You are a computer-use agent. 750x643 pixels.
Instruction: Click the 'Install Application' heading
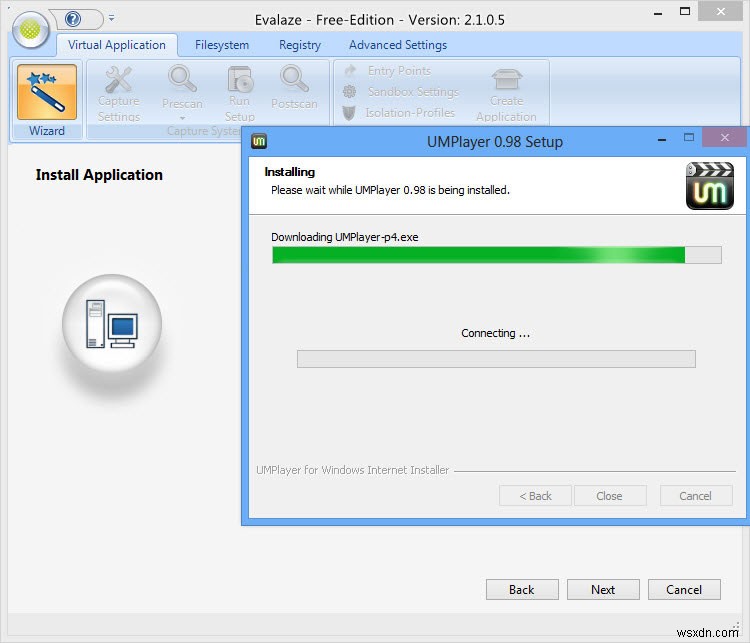pyautogui.click(x=99, y=175)
